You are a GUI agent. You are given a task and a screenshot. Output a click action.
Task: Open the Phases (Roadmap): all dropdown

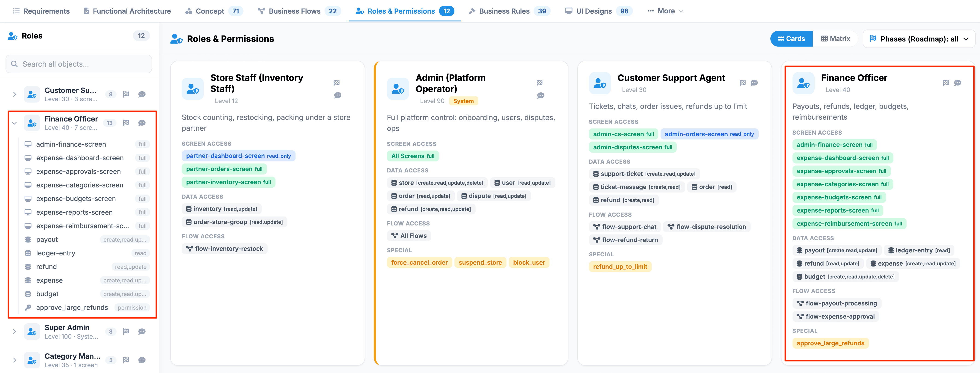click(x=919, y=39)
